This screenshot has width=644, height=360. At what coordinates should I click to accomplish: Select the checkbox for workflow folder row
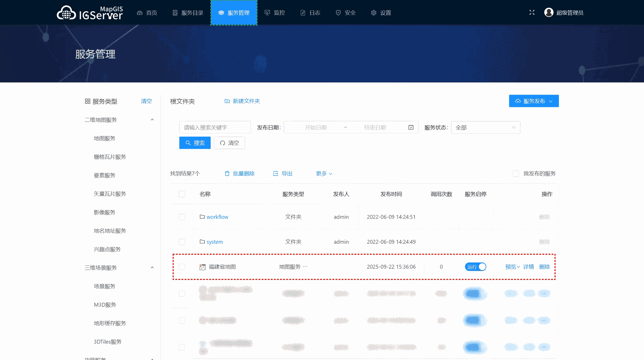tap(182, 217)
